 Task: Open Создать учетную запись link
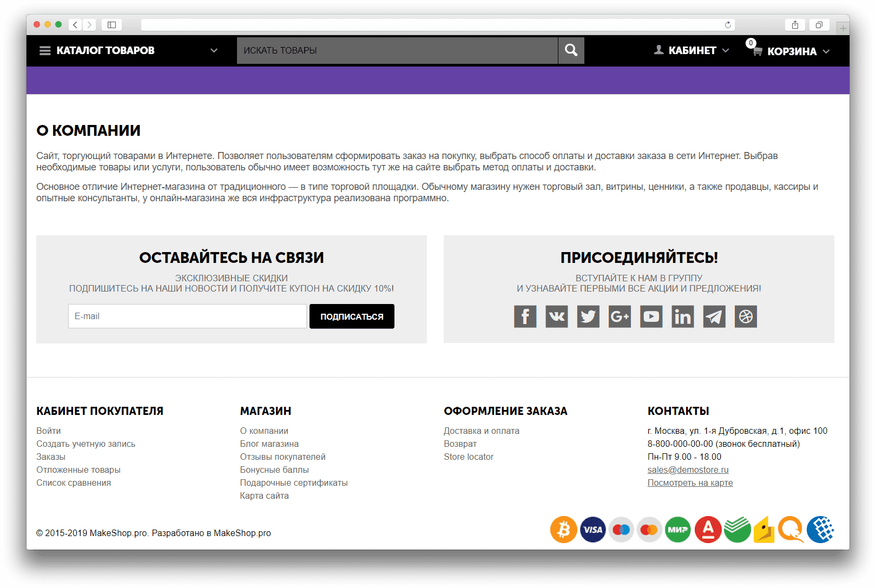coord(86,444)
